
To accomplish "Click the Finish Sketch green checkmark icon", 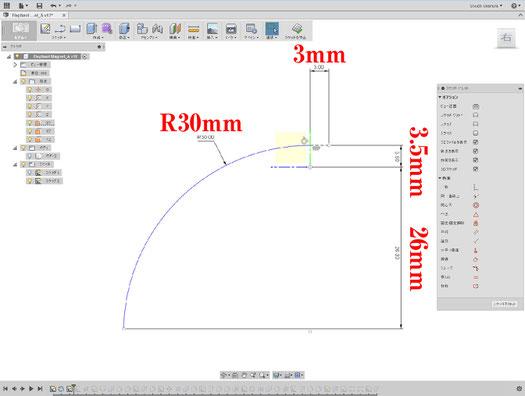I will click(x=297, y=28).
